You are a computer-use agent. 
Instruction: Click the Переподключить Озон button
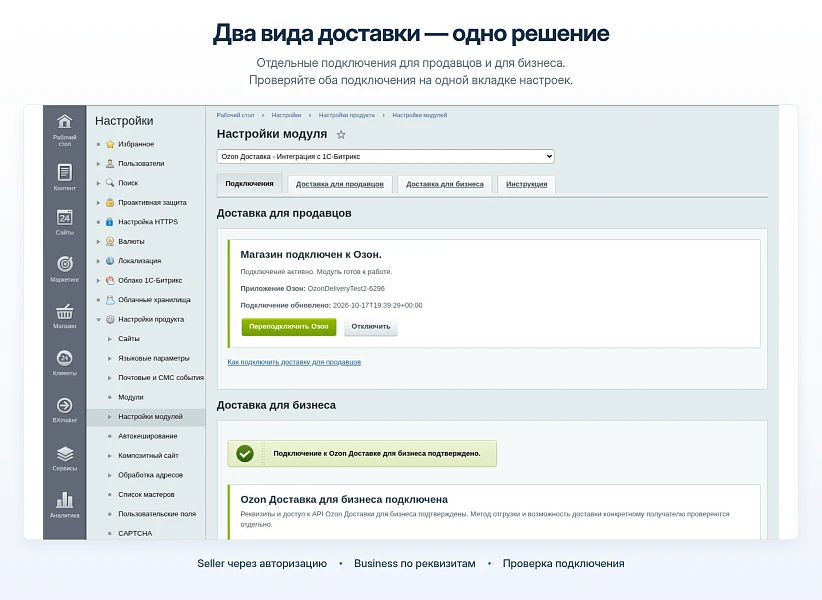[289, 326]
